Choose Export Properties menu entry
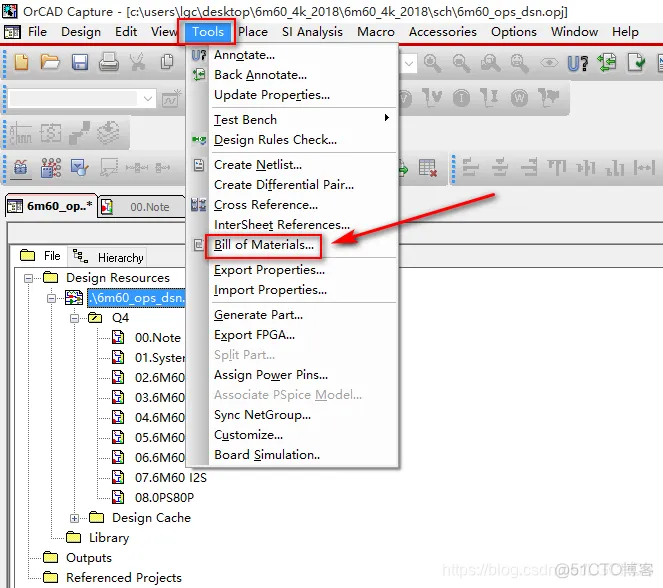663x588 pixels. (x=269, y=270)
